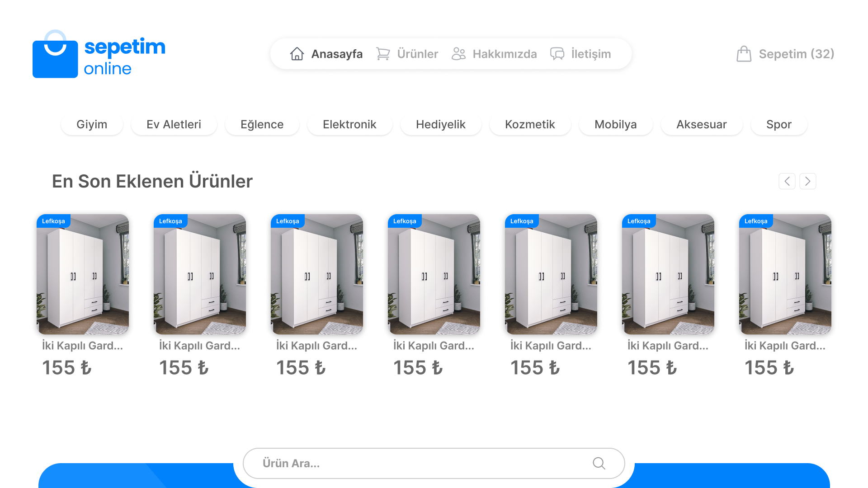
Task: Click the magnifier search icon
Action: click(599, 463)
